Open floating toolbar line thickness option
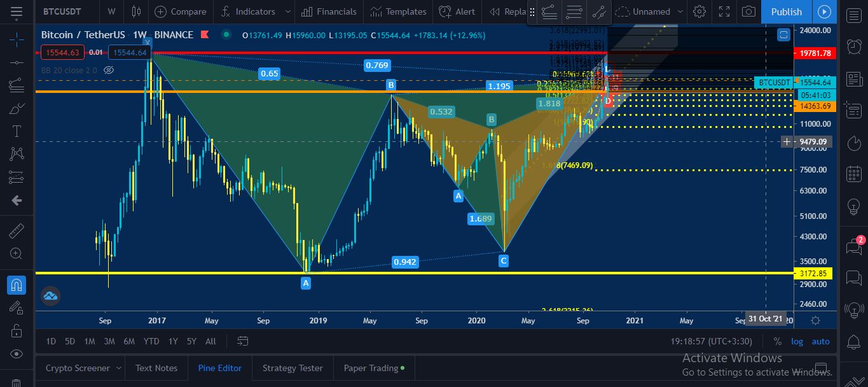 coord(574,11)
